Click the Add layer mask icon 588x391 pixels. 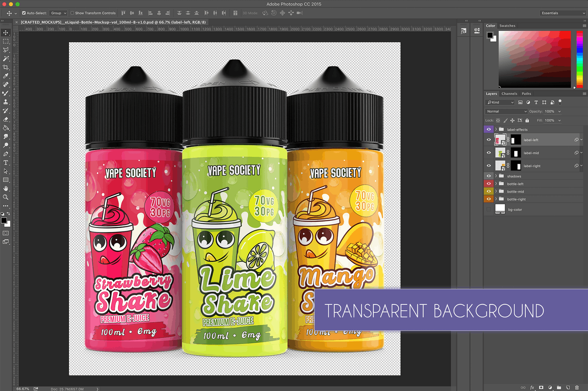(541, 387)
